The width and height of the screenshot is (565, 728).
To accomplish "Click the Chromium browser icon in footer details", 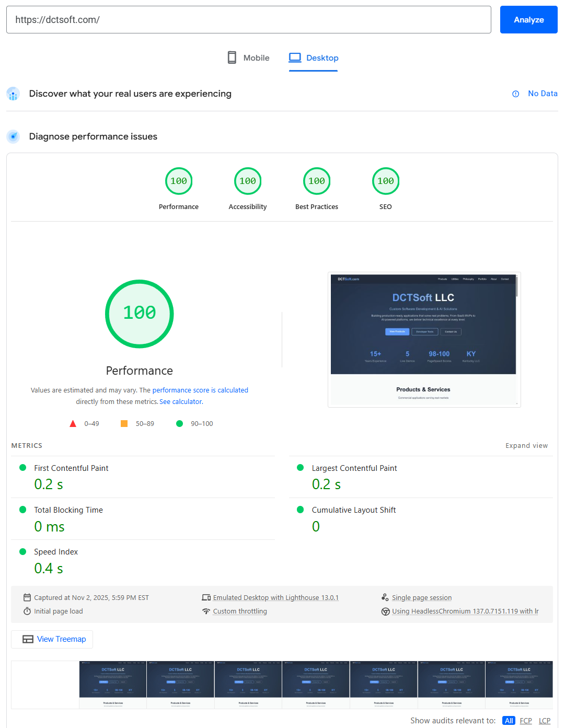I will [x=385, y=611].
